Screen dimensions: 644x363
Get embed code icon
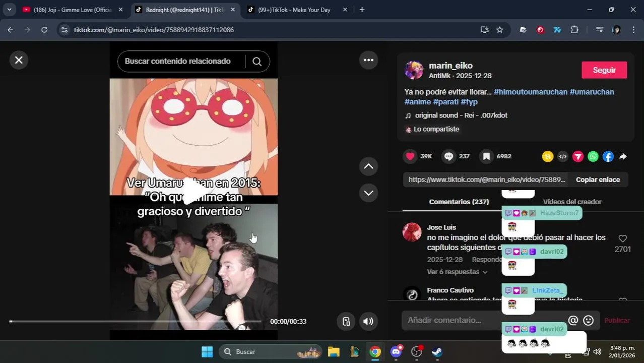(x=563, y=157)
